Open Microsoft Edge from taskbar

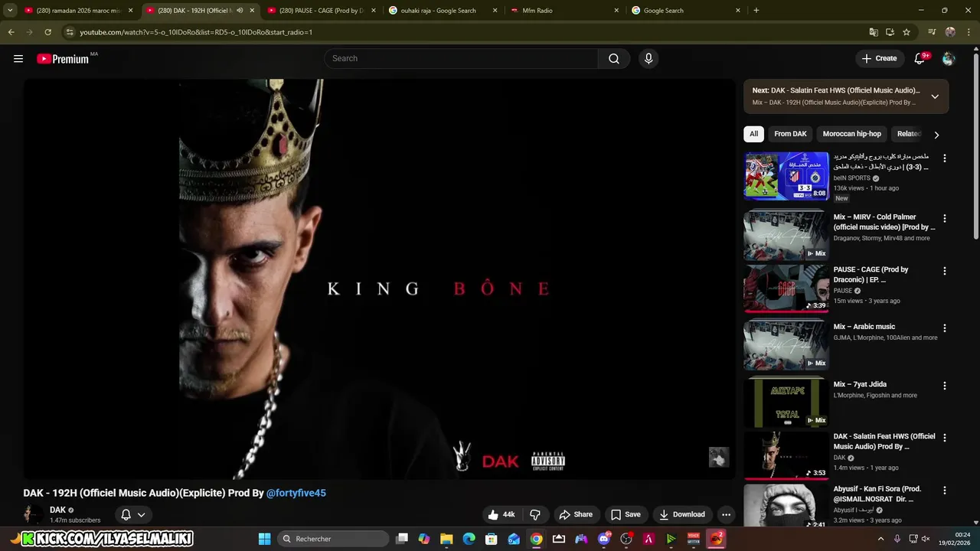[469, 539]
